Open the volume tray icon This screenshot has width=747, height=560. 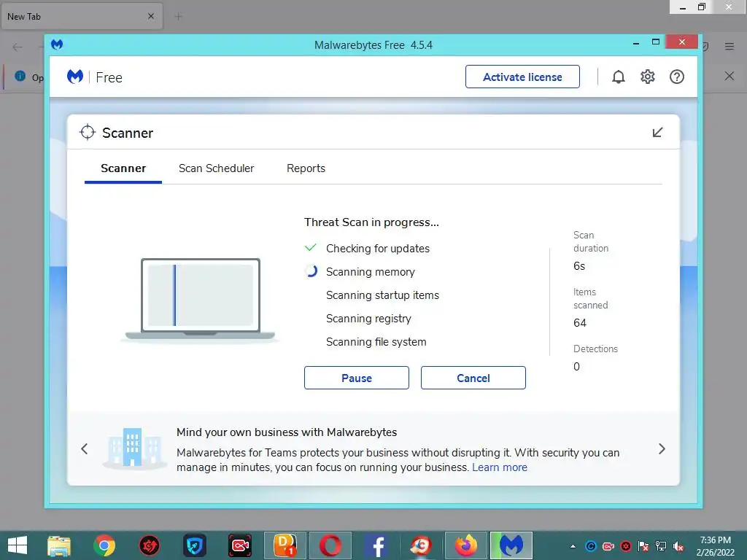[x=678, y=547]
